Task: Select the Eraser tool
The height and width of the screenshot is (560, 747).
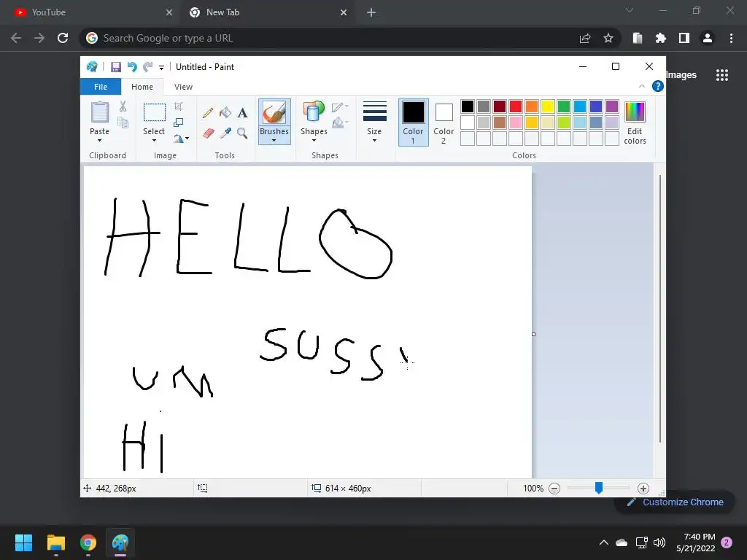Action: tap(208, 133)
